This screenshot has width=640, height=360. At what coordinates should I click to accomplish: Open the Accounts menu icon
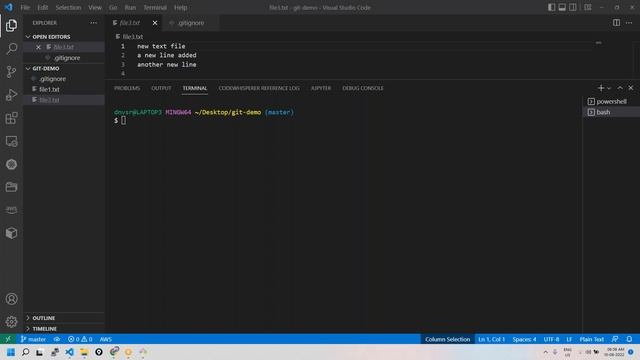(11, 299)
